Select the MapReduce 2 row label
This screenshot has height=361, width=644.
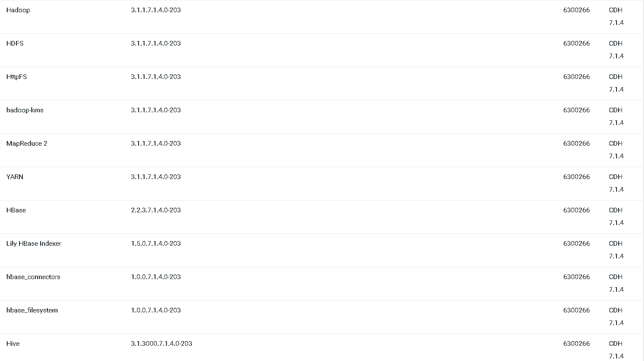tap(27, 144)
